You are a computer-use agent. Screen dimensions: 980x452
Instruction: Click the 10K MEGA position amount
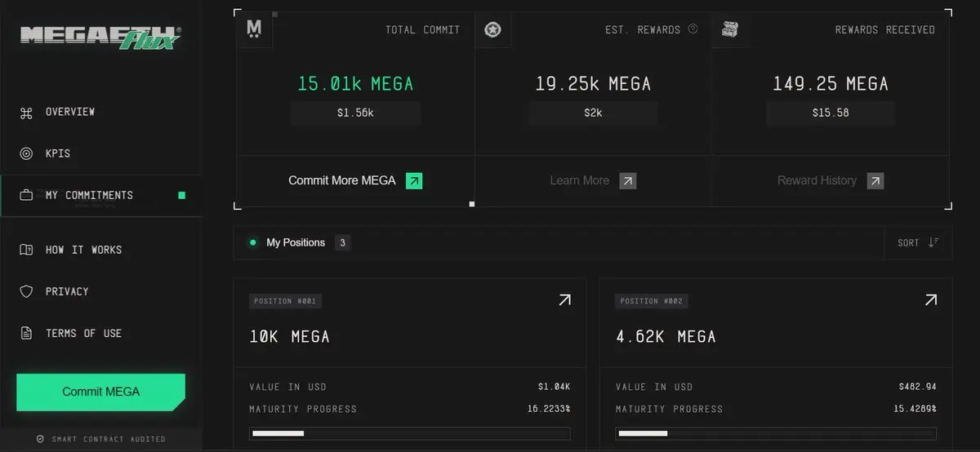(289, 336)
